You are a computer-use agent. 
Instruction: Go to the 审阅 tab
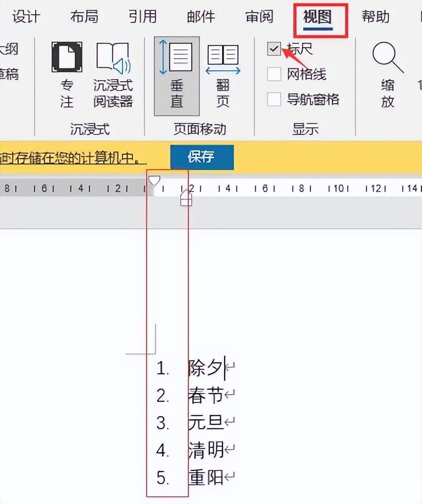(259, 16)
